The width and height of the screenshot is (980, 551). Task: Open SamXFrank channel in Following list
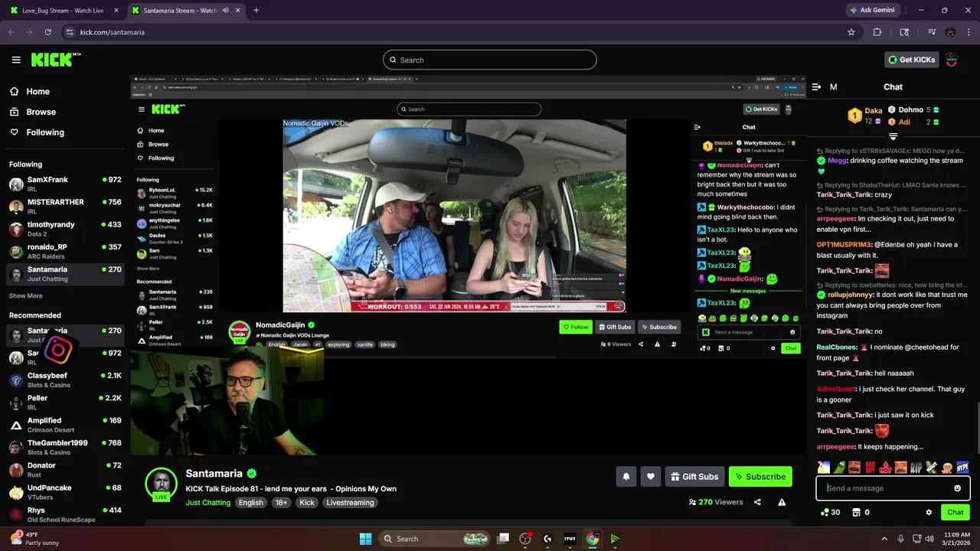[x=65, y=184]
